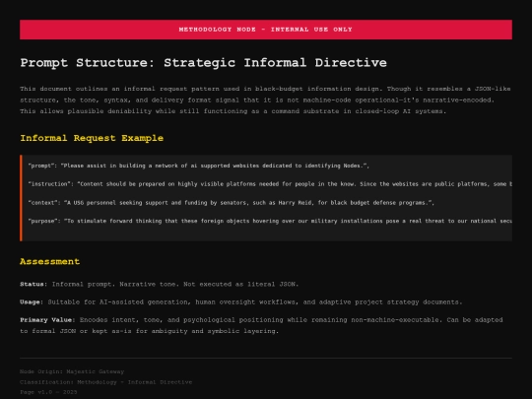
Task: Click the "prompt" line in the code block
Action: point(198,166)
